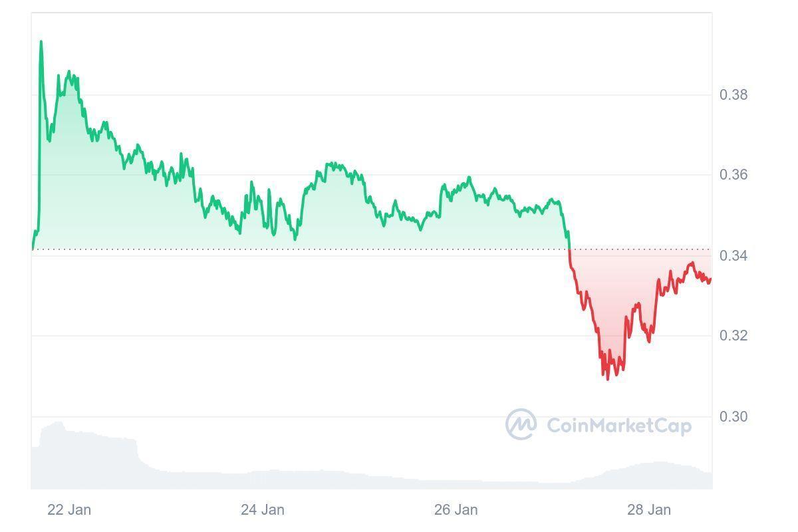Select the 26 Jan date label
Image resolution: width=798 pixels, height=532 pixels.
(x=456, y=510)
